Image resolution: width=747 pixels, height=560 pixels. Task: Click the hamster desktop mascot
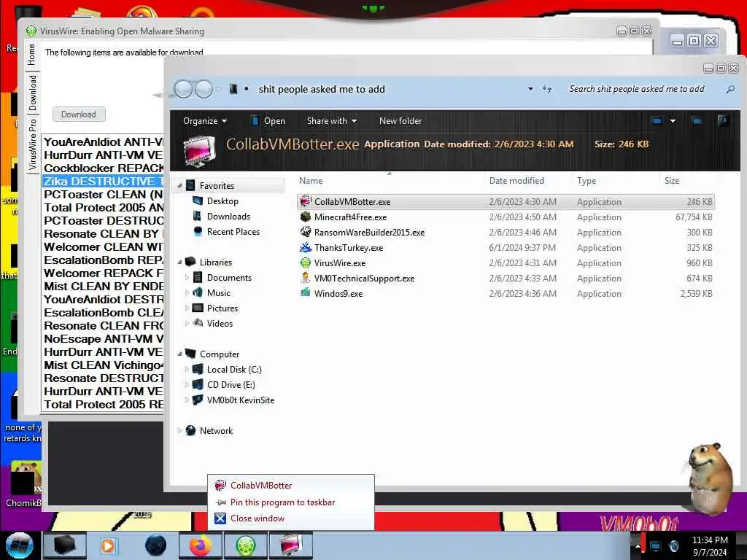pos(710,478)
